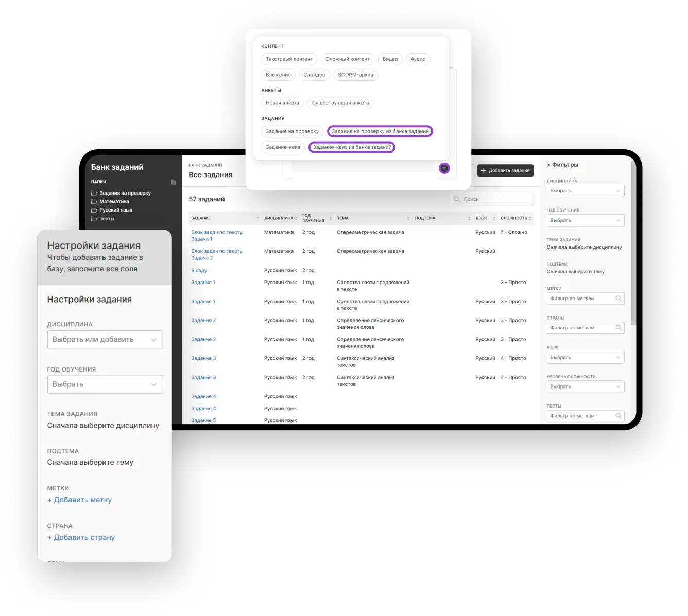Choose Текстовый контент option
The width and height of the screenshot is (688, 616).
click(289, 59)
